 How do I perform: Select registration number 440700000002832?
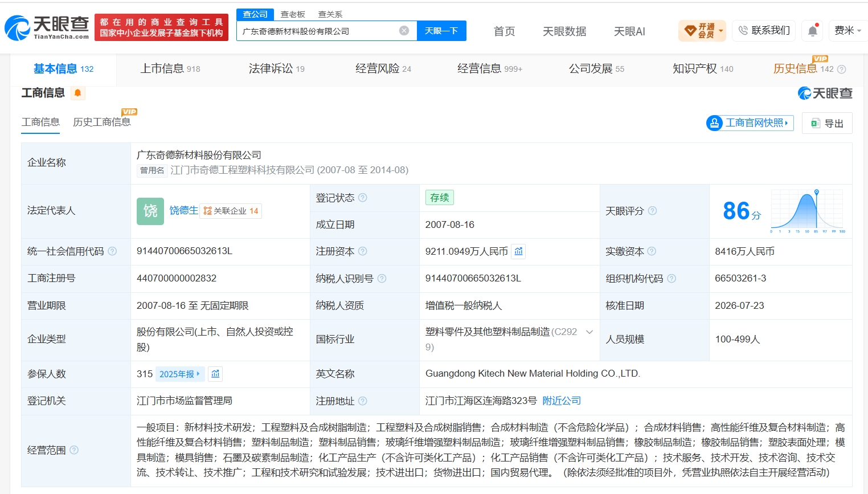pos(177,278)
